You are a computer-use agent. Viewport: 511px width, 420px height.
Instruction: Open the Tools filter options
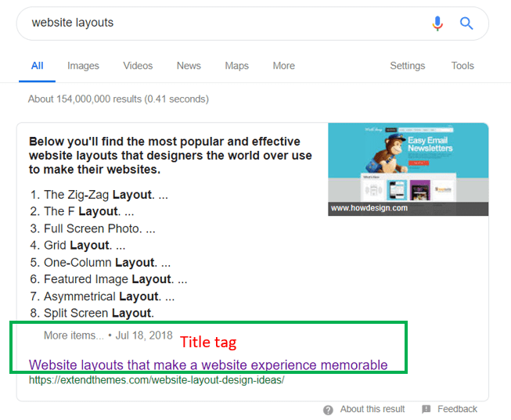[462, 66]
